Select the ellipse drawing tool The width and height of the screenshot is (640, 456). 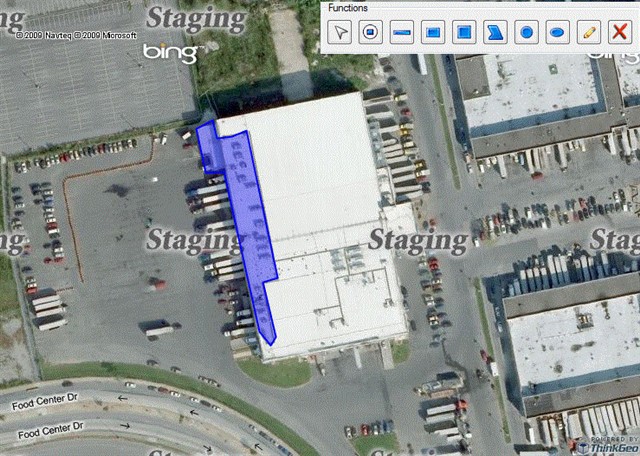coord(558,32)
